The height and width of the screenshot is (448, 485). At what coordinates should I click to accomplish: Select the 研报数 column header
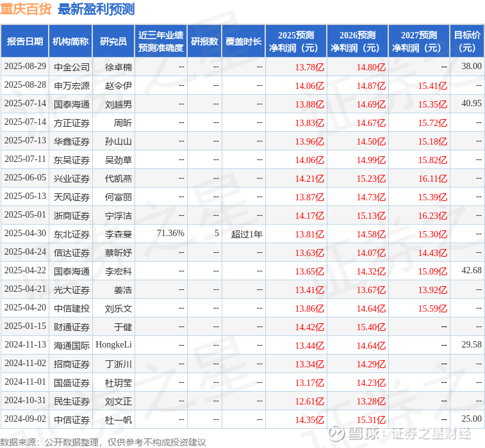coord(204,41)
